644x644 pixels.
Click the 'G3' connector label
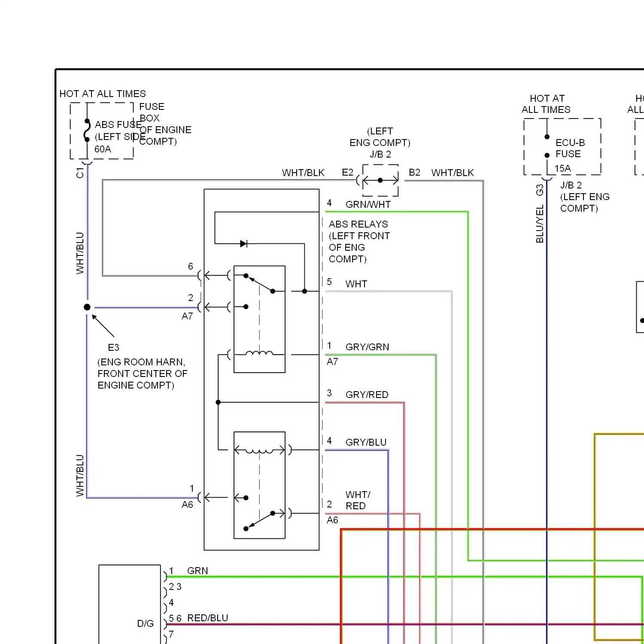[540, 190]
